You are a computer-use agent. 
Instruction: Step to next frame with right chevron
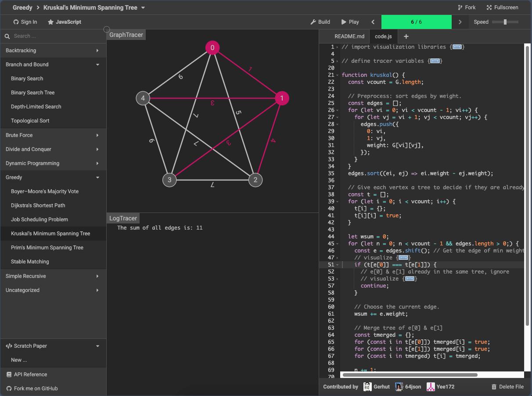click(460, 22)
